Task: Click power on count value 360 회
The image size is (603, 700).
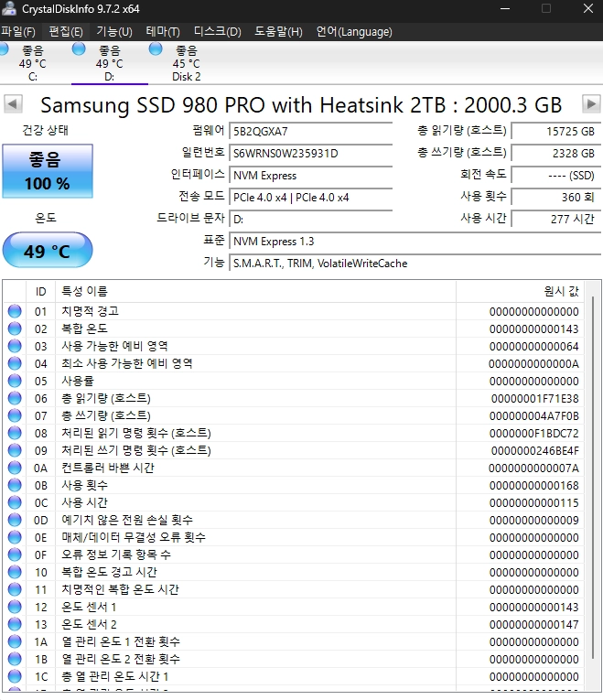Action: pyautogui.click(x=555, y=198)
